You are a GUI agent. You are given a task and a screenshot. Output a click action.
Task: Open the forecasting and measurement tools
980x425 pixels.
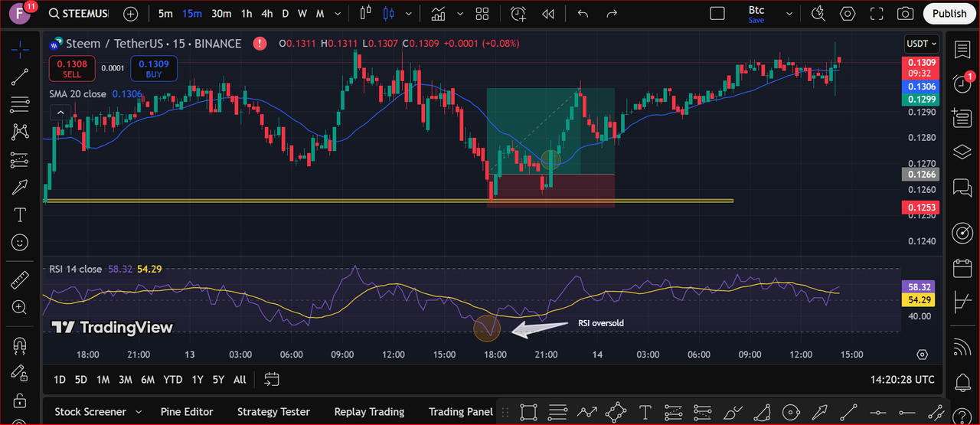coord(20,159)
